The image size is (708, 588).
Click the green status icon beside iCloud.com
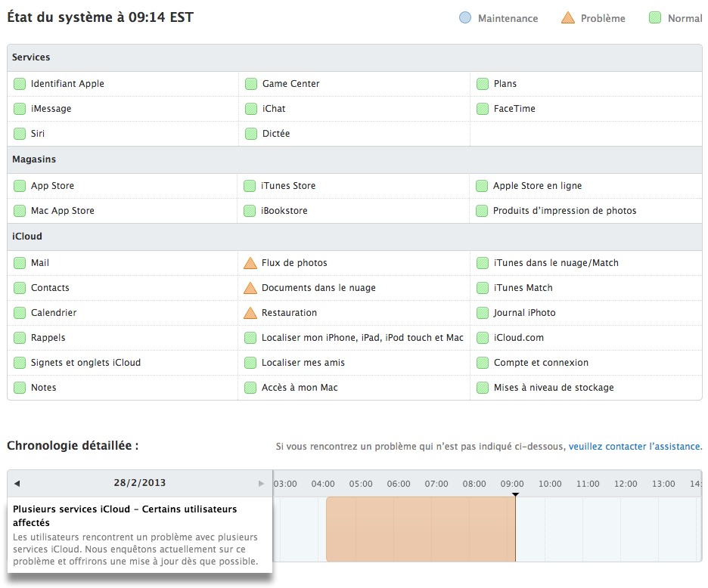pyautogui.click(x=483, y=338)
